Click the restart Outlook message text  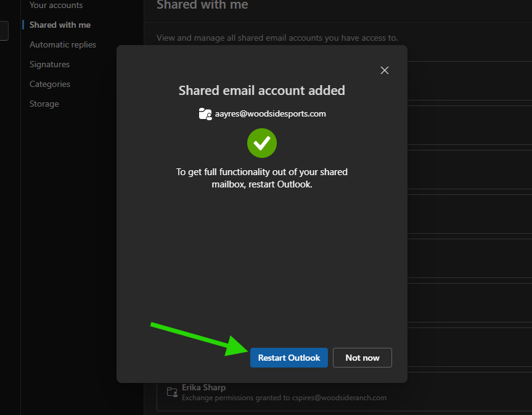tap(261, 178)
